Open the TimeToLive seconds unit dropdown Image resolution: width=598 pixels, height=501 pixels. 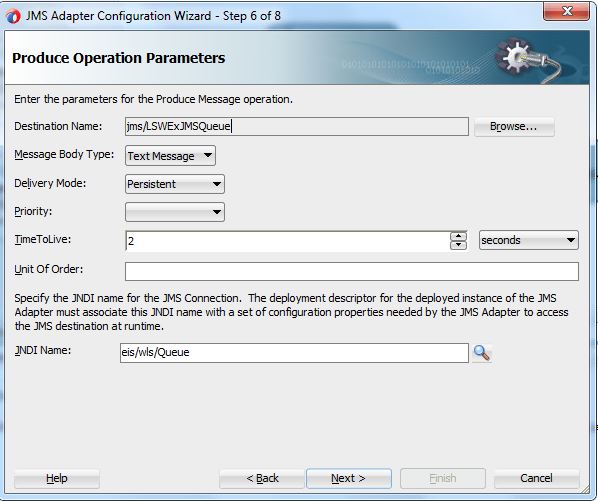(x=529, y=240)
